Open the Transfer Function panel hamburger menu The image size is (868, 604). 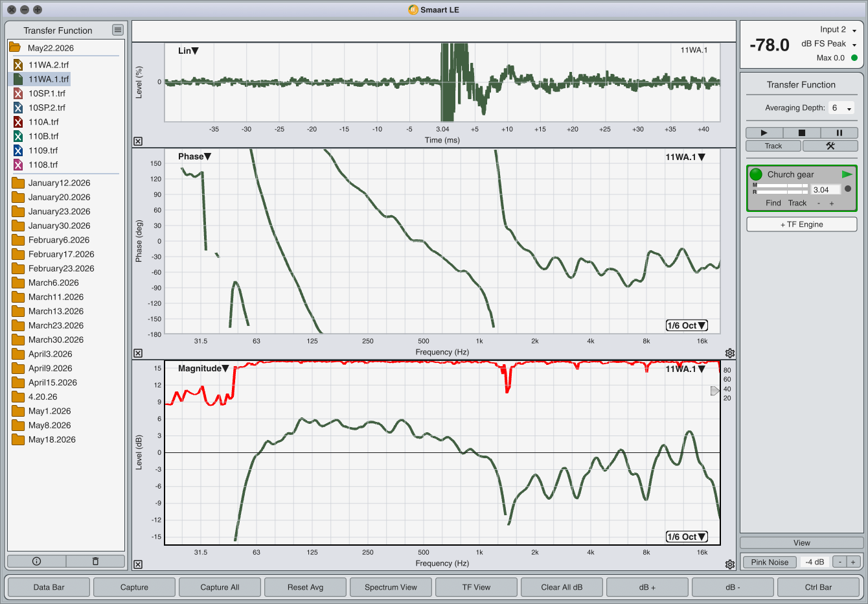[117, 30]
